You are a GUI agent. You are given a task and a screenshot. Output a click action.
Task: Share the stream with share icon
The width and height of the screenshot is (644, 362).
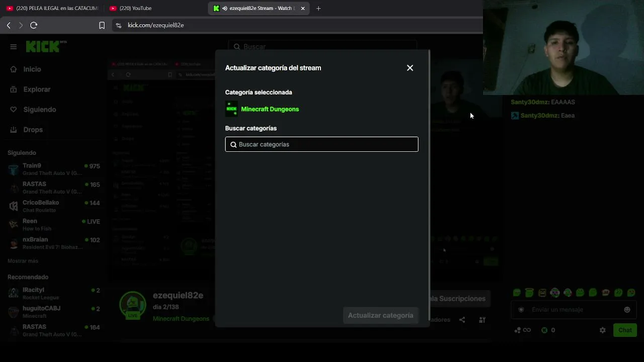[x=462, y=320]
